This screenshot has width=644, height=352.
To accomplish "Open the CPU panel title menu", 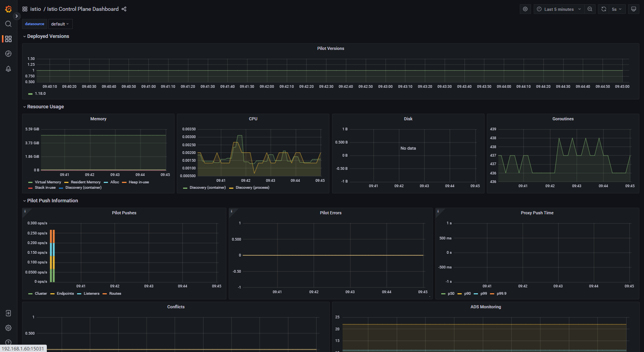I will coord(253,119).
